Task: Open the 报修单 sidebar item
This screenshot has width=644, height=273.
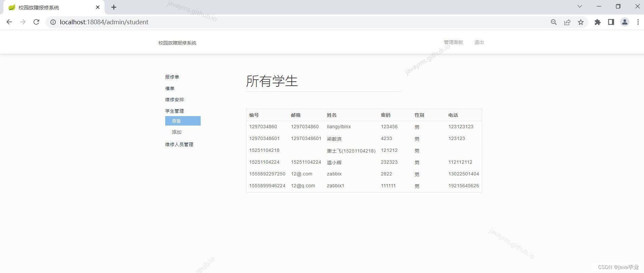Action: [x=172, y=77]
